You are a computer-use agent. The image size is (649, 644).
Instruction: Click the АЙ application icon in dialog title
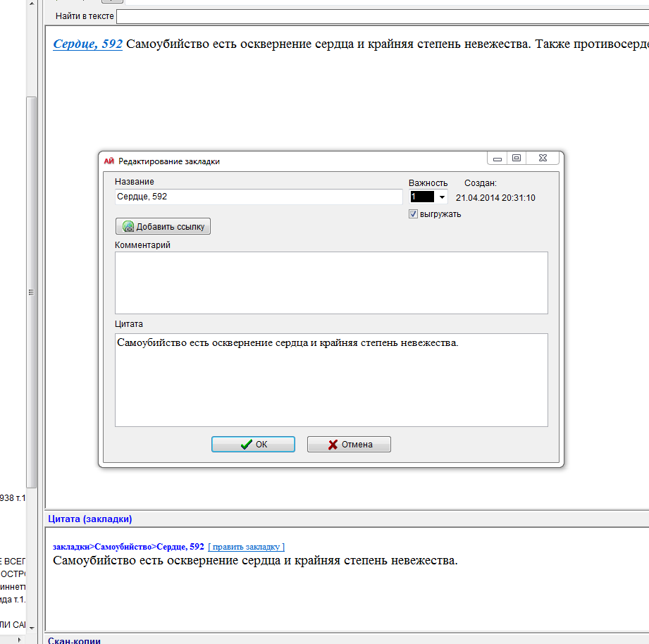109,161
